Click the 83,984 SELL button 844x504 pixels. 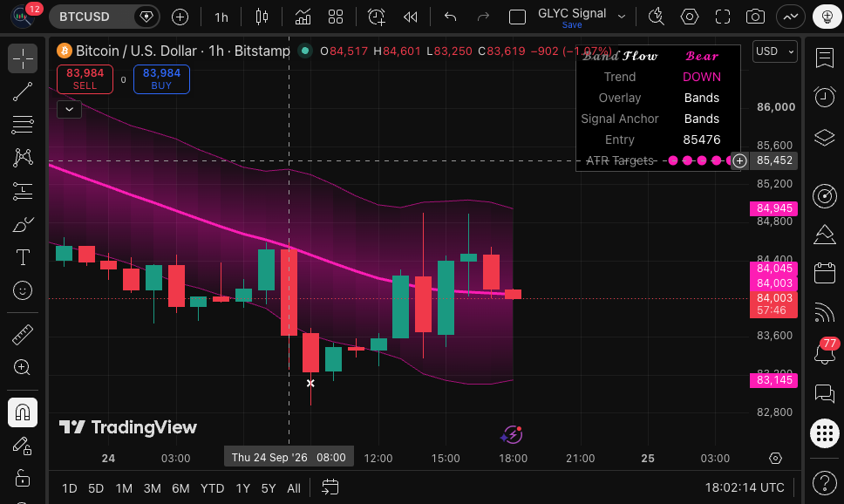(85, 79)
